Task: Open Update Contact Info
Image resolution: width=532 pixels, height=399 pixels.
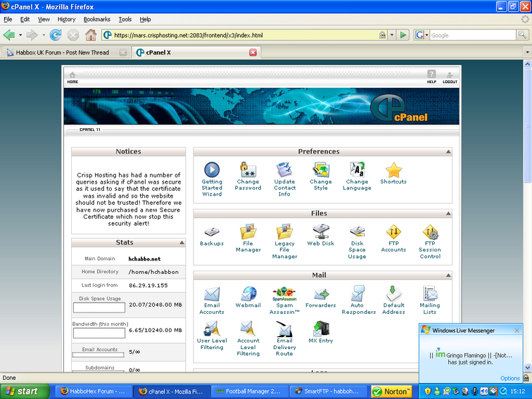Action: pyautogui.click(x=285, y=179)
